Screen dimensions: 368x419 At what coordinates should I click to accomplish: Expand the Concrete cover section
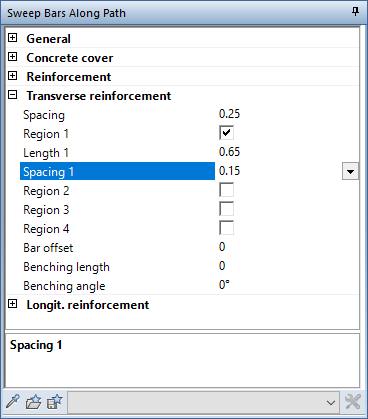click(12, 57)
